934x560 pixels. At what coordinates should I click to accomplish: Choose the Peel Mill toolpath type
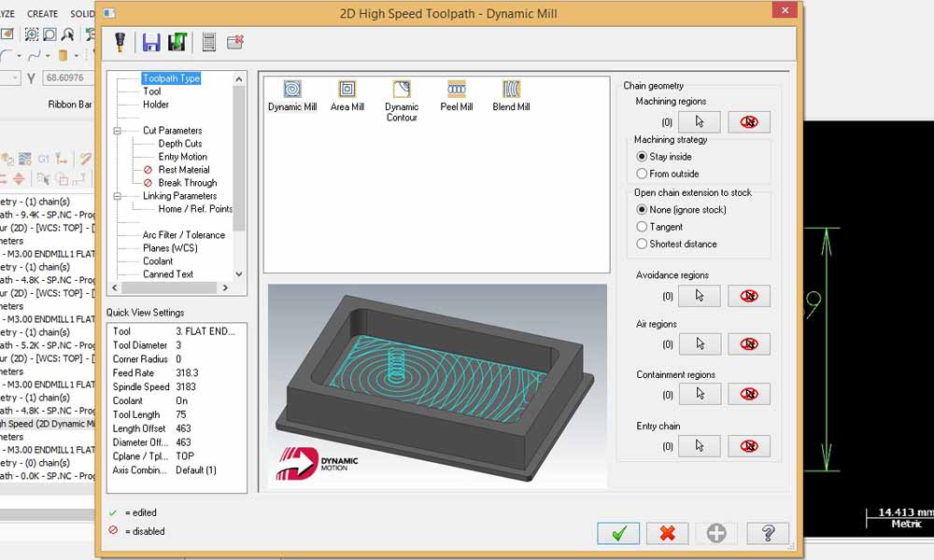(457, 96)
